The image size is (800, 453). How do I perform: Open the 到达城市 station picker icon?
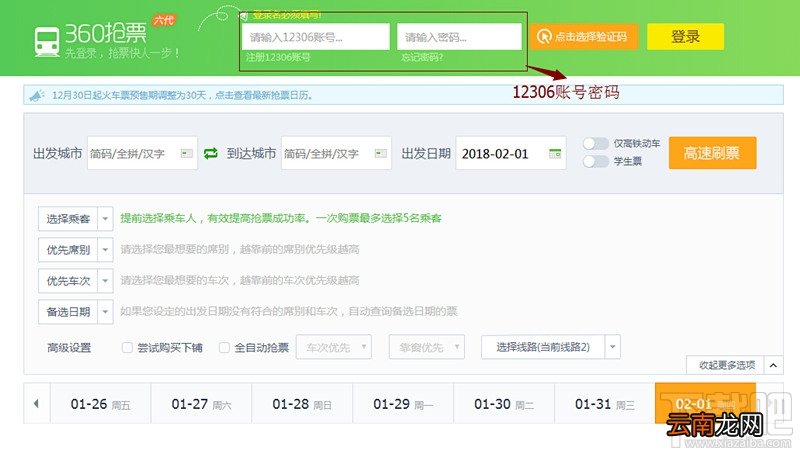pos(381,153)
